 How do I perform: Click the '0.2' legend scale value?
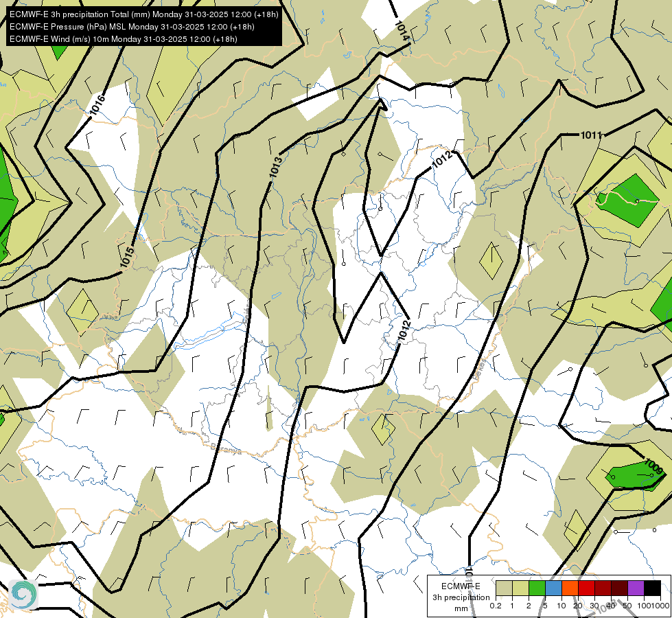pyautogui.click(x=496, y=606)
